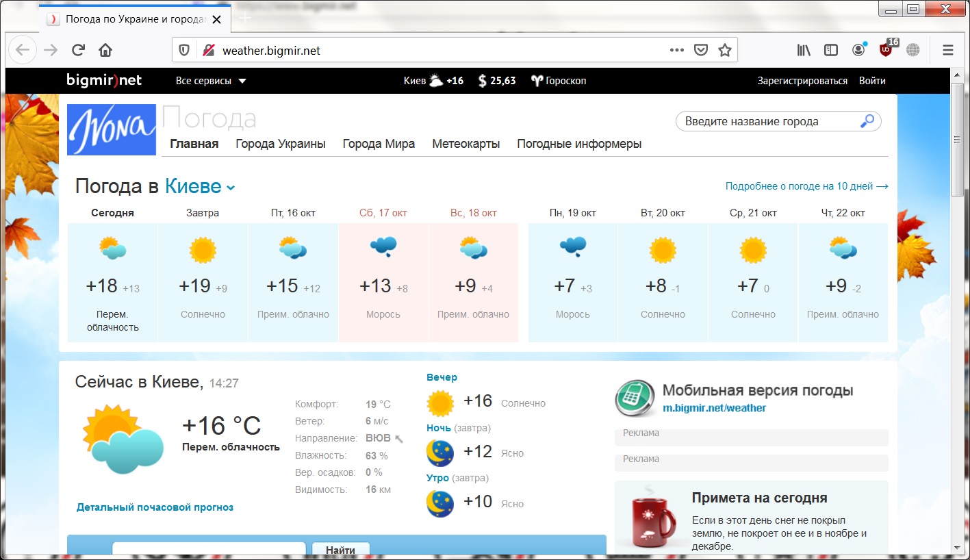The height and width of the screenshot is (560, 970).
Task: Open the Firefox hamburger menu
Action: click(x=948, y=50)
